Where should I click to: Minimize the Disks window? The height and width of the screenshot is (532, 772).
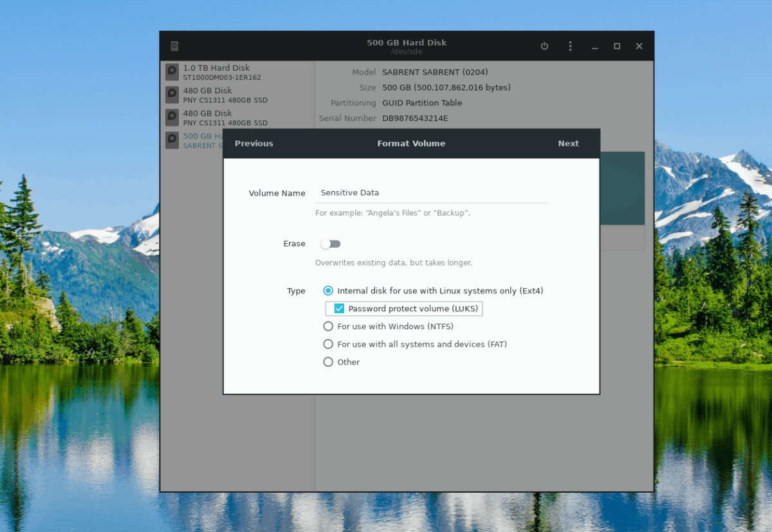tap(595, 46)
